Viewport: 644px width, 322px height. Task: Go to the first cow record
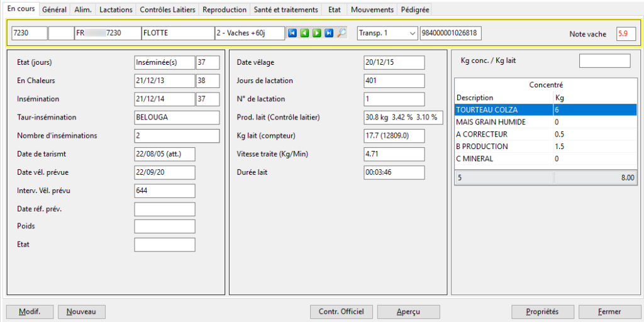tap(292, 33)
